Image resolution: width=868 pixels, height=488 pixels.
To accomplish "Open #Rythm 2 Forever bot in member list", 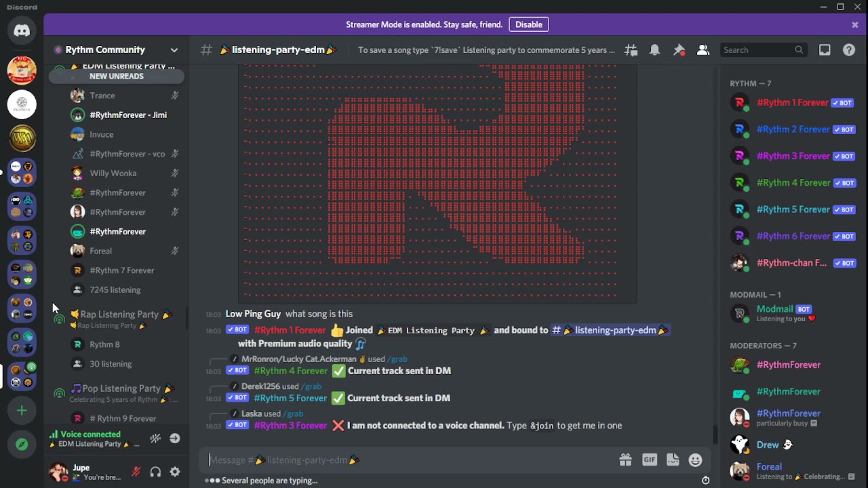I will [x=792, y=129].
